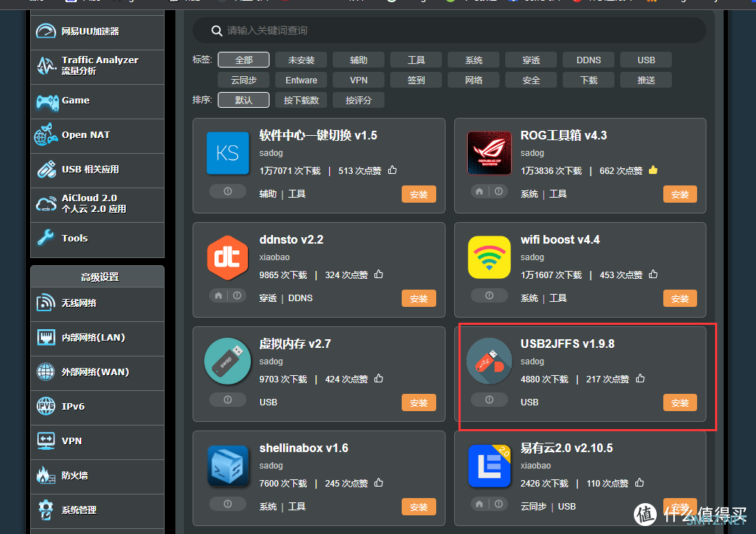
Task: Click the wifi boost yellow logo
Action: pos(489,257)
